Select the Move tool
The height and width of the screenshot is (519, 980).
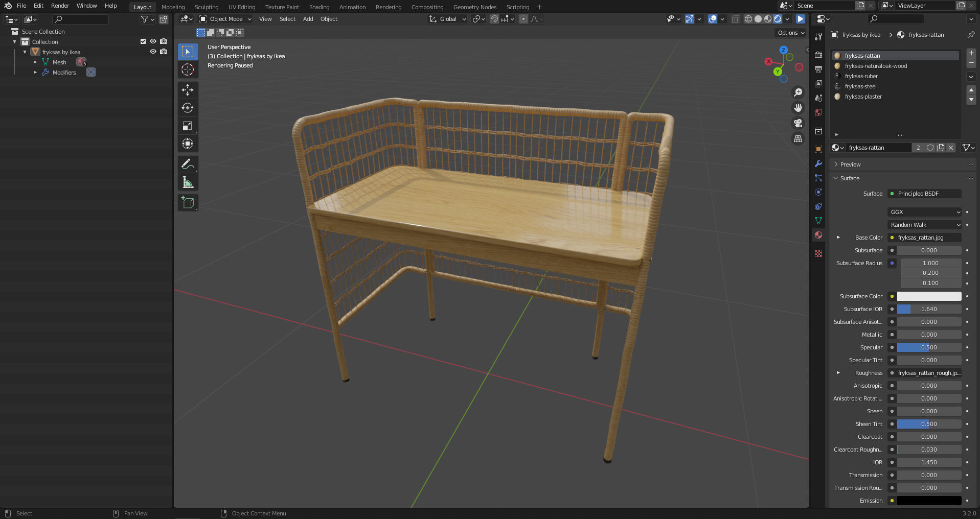[x=188, y=90]
